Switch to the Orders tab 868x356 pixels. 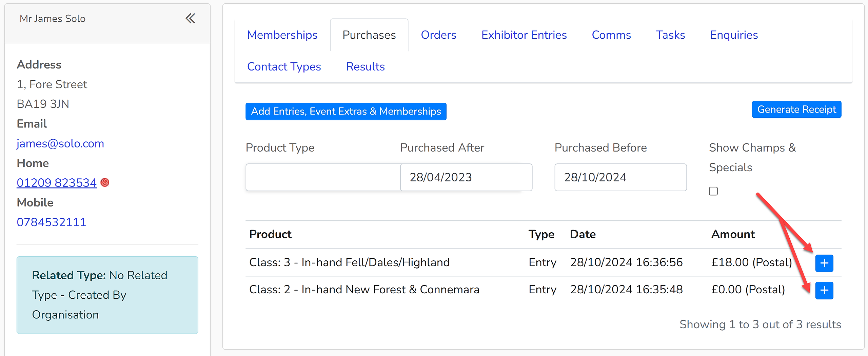438,35
